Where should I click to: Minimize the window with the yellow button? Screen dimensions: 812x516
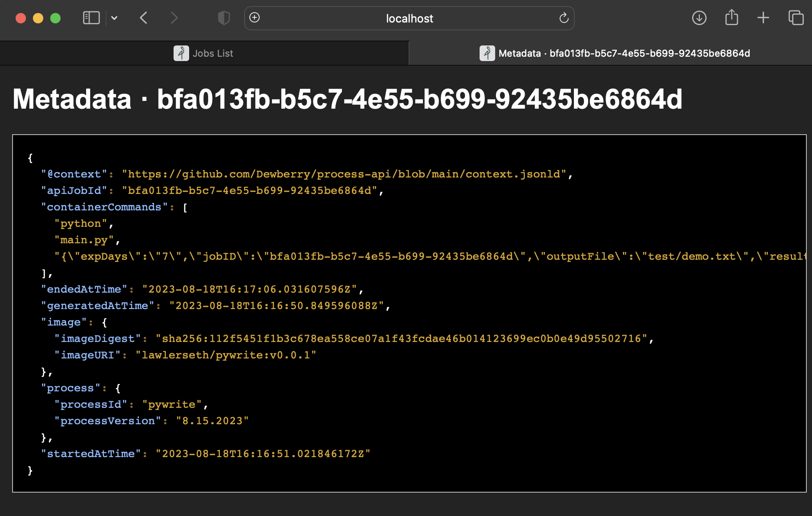(38, 18)
